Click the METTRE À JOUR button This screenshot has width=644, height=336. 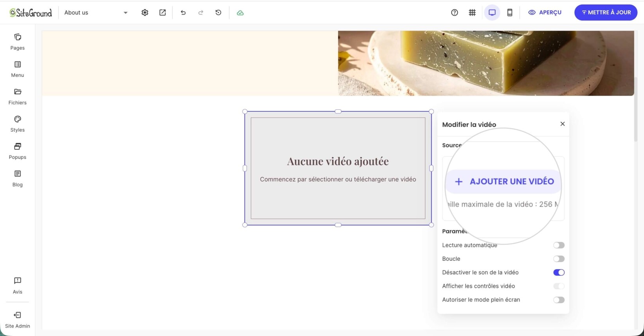pos(606,13)
